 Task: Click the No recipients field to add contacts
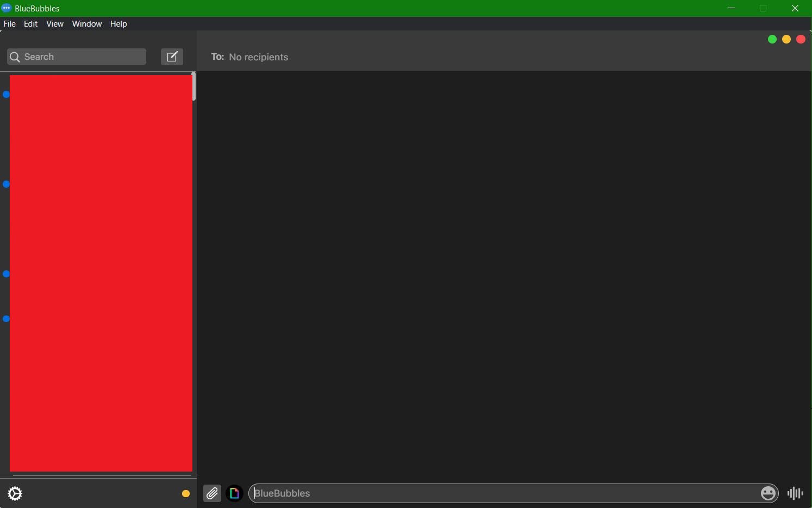259,57
